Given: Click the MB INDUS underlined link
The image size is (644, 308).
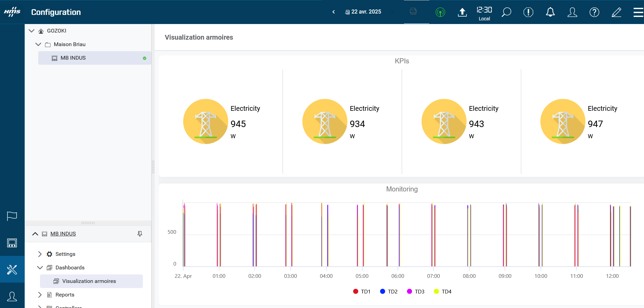Looking at the screenshot, I should (x=63, y=234).
